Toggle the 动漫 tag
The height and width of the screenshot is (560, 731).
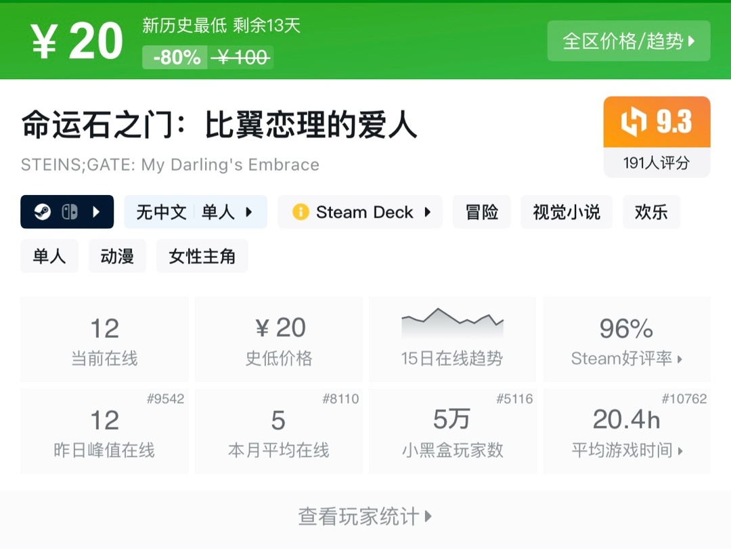click(117, 256)
